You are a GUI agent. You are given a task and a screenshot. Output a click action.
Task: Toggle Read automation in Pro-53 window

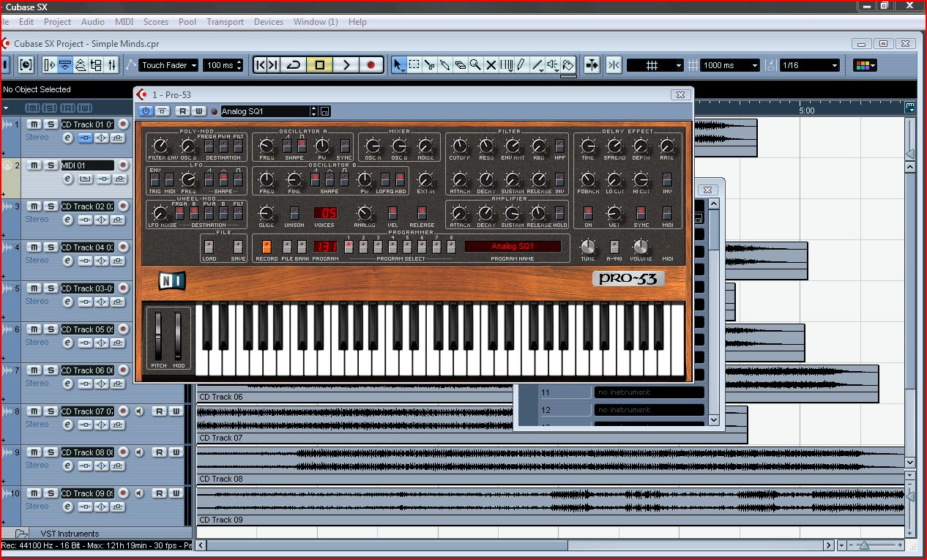[182, 111]
